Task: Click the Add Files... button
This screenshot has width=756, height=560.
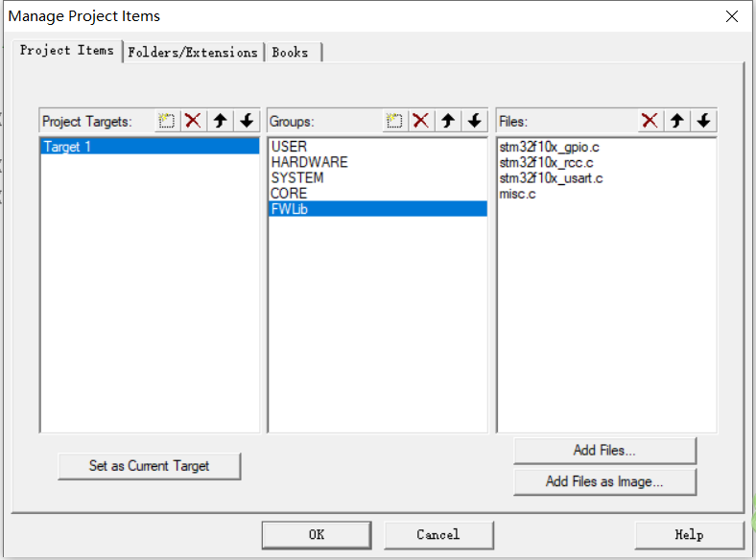Action: (605, 451)
